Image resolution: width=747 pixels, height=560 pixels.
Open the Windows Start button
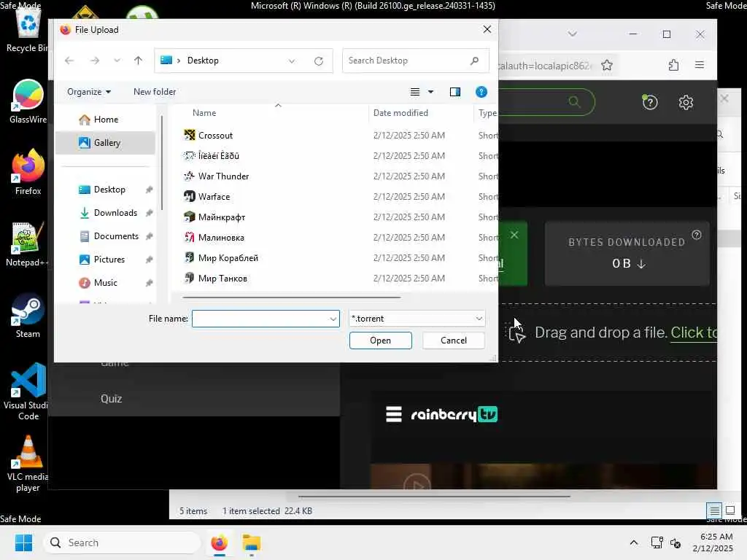(23, 542)
